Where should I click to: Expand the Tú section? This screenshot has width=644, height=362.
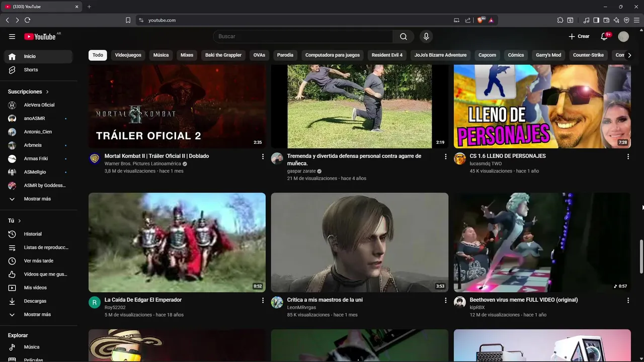click(x=15, y=221)
